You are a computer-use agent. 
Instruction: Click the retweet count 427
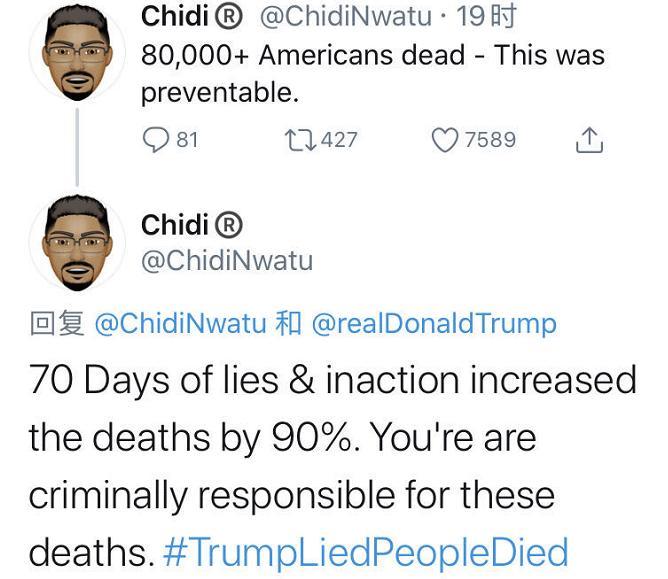(x=339, y=140)
